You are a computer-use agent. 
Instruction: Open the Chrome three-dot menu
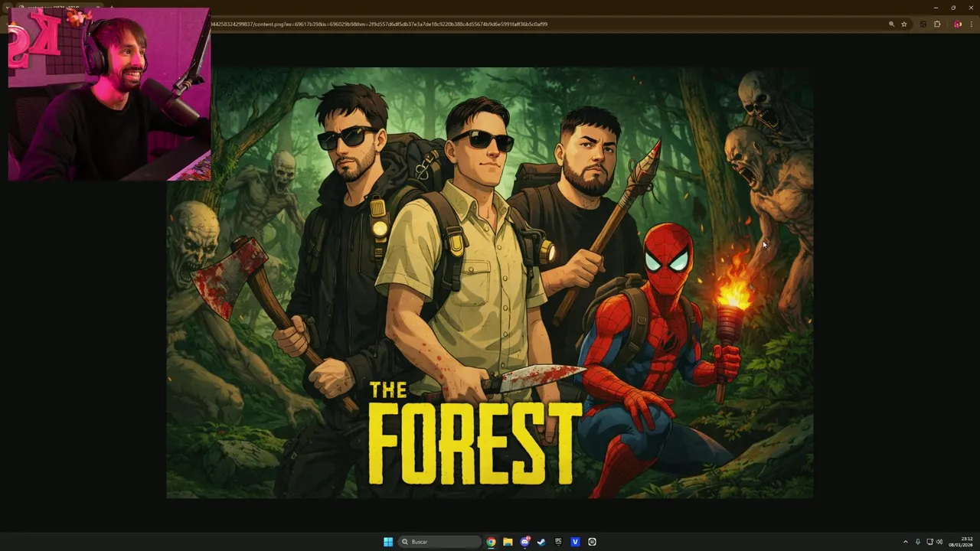pos(970,24)
